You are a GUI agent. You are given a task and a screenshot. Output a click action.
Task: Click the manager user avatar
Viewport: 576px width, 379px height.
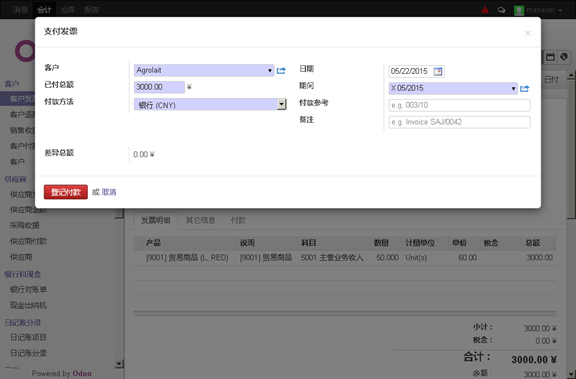[519, 10]
